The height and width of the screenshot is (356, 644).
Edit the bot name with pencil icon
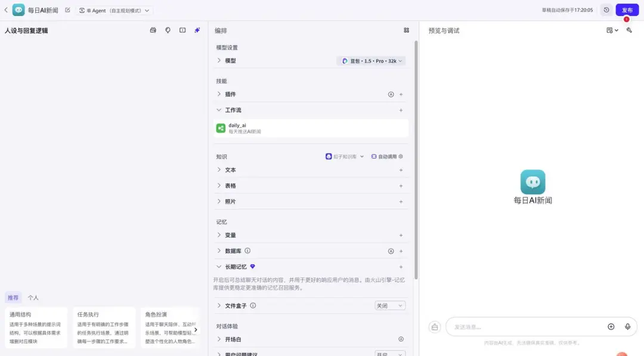pyautogui.click(x=67, y=10)
